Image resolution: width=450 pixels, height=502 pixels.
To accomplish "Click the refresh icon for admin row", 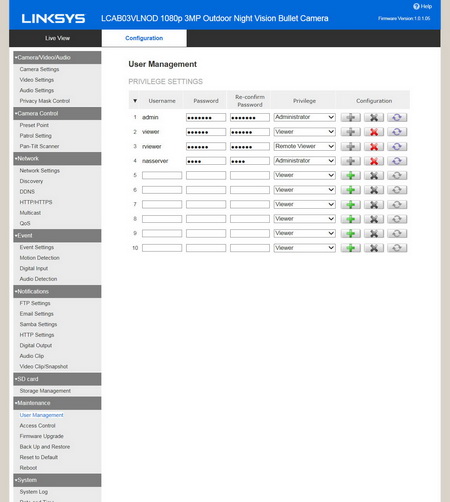I will tap(397, 117).
